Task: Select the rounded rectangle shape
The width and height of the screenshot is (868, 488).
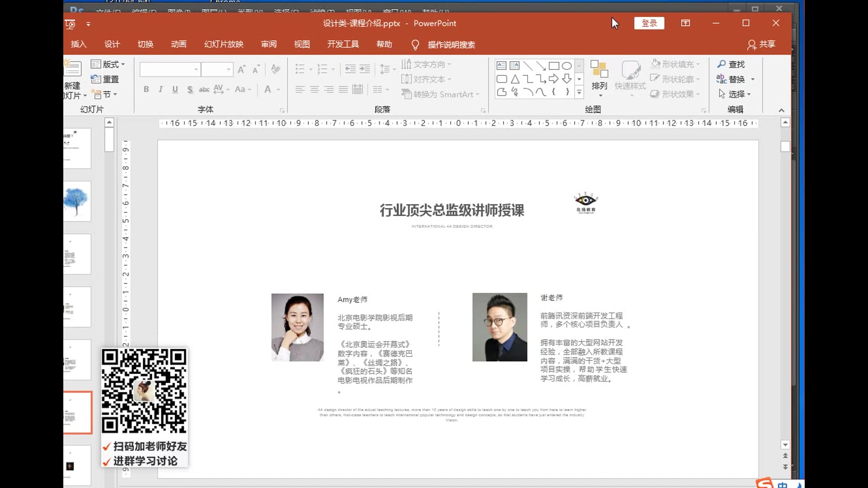Action: click(501, 79)
